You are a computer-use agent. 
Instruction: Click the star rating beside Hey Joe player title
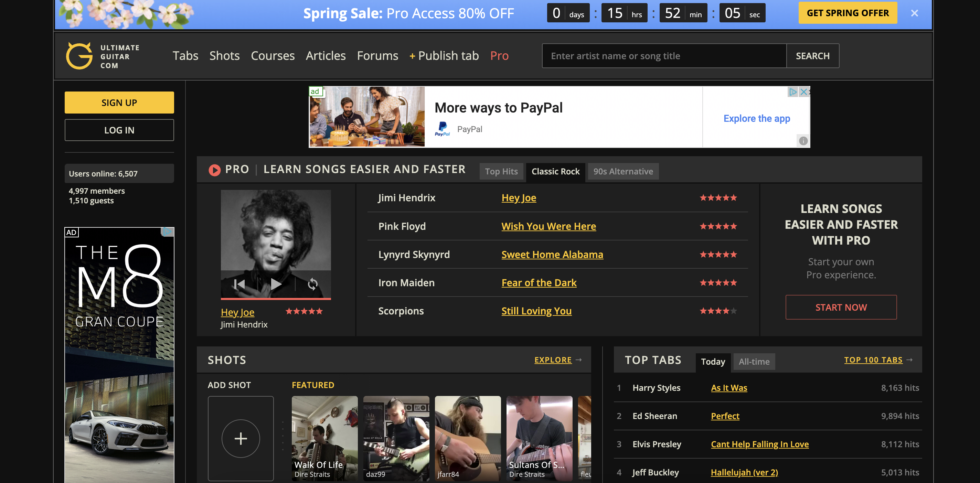pos(304,311)
